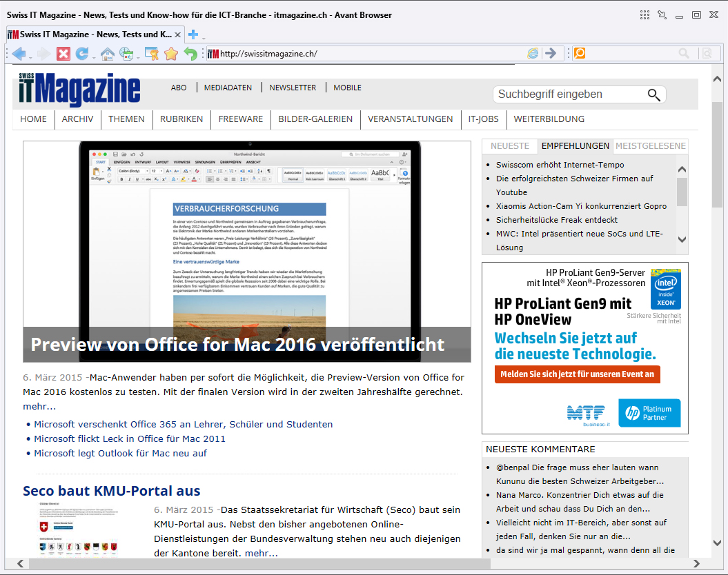728x575 pixels.
Task: Click 'Swisscom erhöht Internet-Tempo' recommendation
Action: 560,165
